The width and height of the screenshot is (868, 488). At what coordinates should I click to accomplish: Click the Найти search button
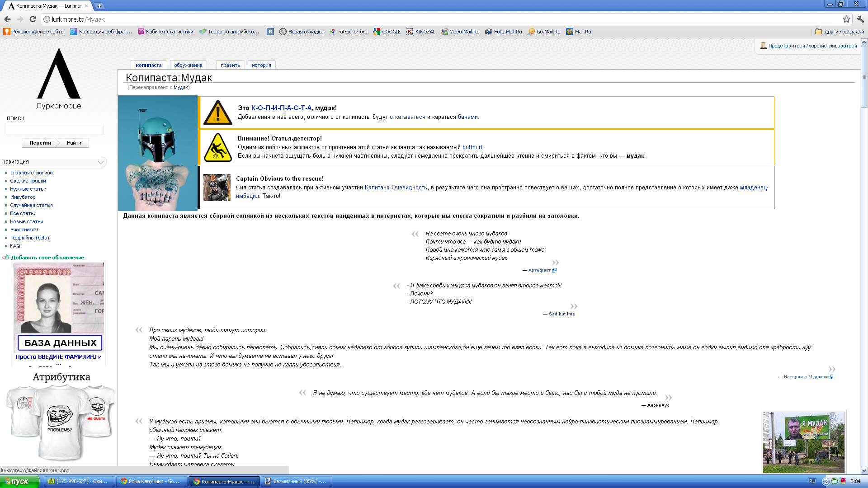click(x=74, y=143)
